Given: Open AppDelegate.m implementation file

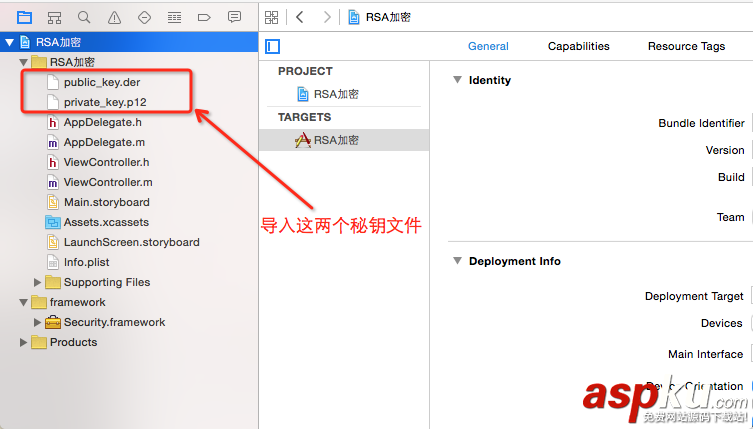Looking at the screenshot, I should click(104, 142).
